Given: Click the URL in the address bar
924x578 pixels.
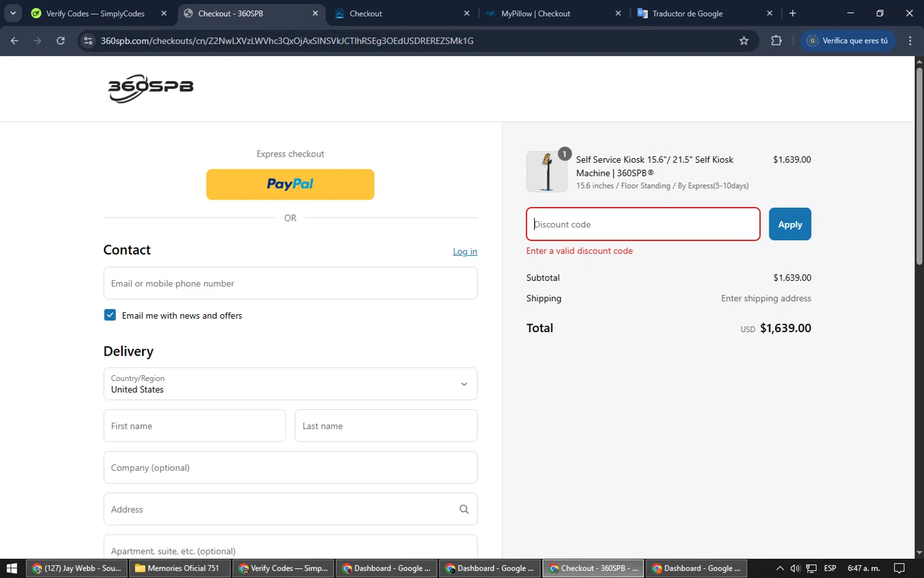Looking at the screenshot, I should (x=287, y=41).
